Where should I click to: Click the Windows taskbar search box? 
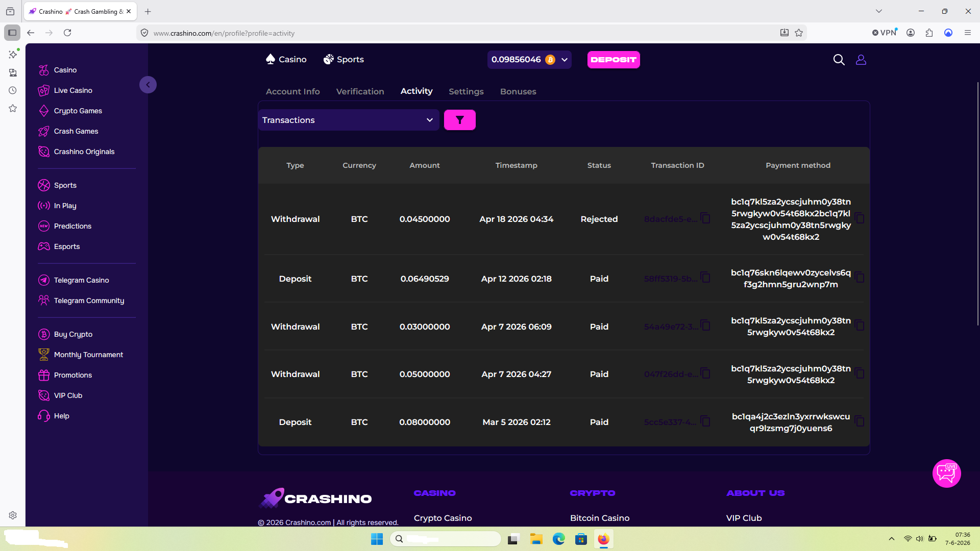[445, 539]
